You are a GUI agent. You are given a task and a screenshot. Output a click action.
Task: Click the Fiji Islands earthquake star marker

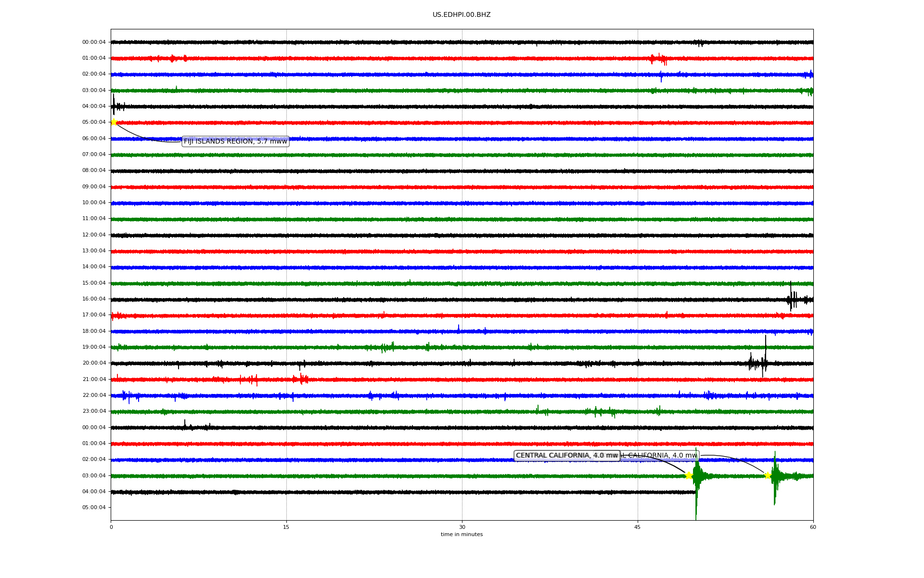coord(114,122)
